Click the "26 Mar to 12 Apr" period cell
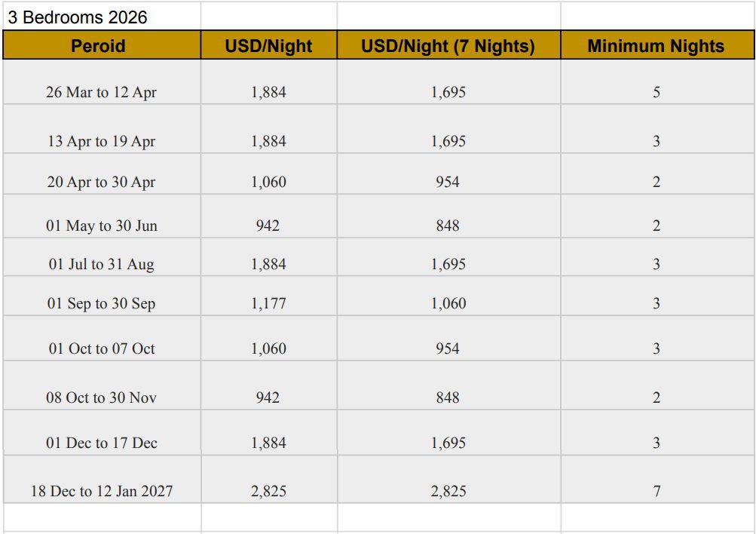Viewport: 756px width, 534px height. pos(101,93)
